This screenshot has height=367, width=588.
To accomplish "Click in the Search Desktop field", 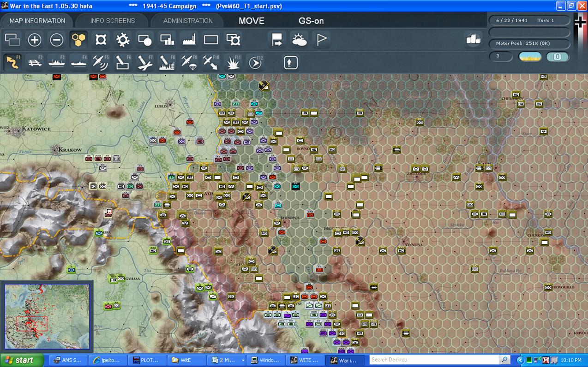I will click(434, 360).
